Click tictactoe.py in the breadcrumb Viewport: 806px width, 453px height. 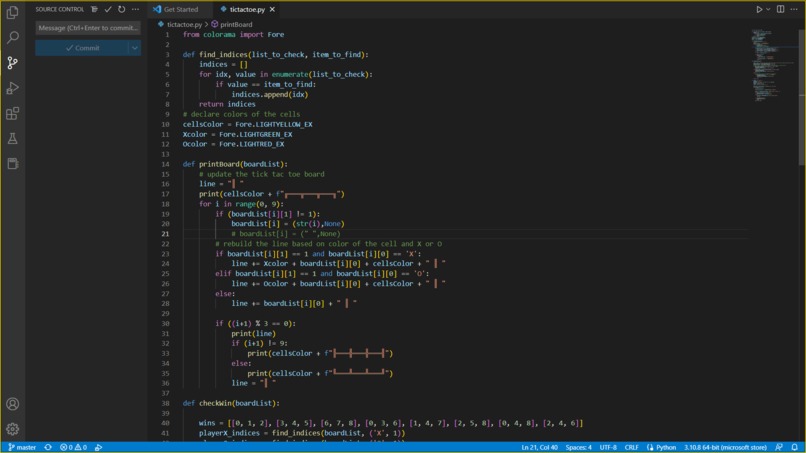coord(184,24)
